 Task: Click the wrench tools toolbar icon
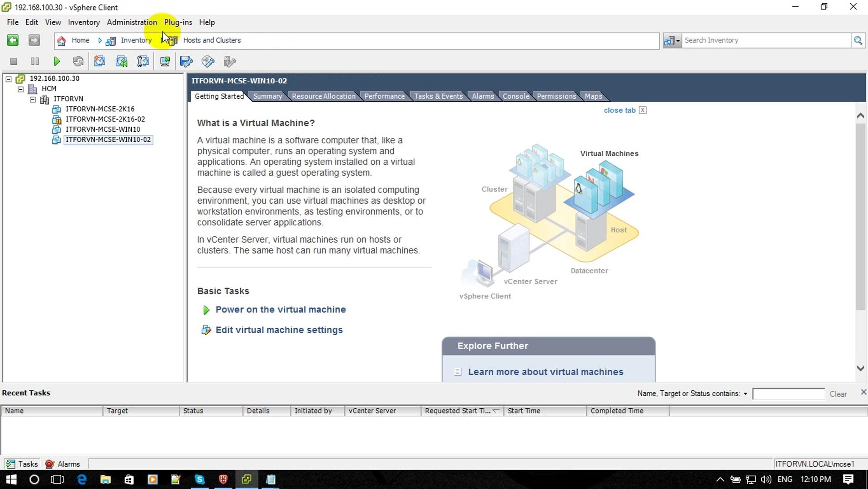(208, 61)
